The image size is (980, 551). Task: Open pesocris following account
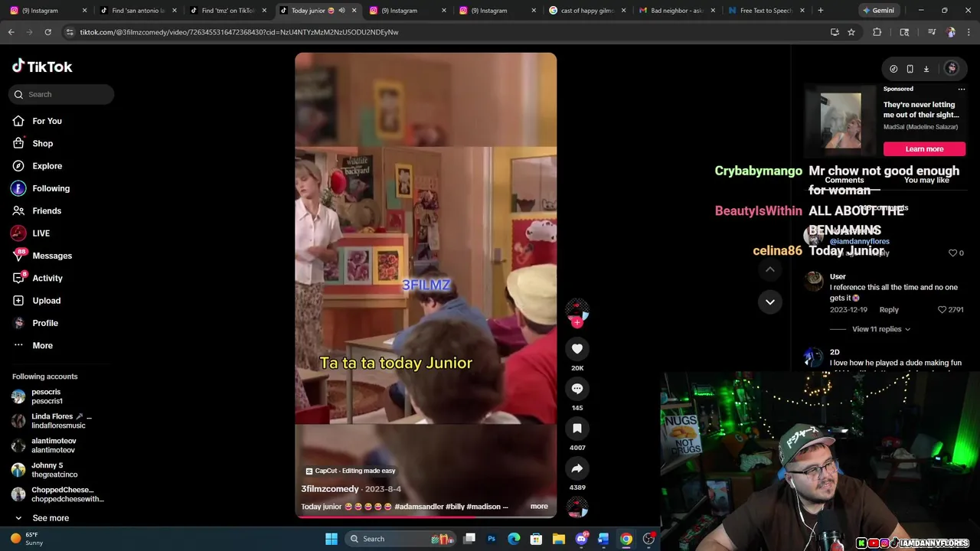click(x=54, y=396)
